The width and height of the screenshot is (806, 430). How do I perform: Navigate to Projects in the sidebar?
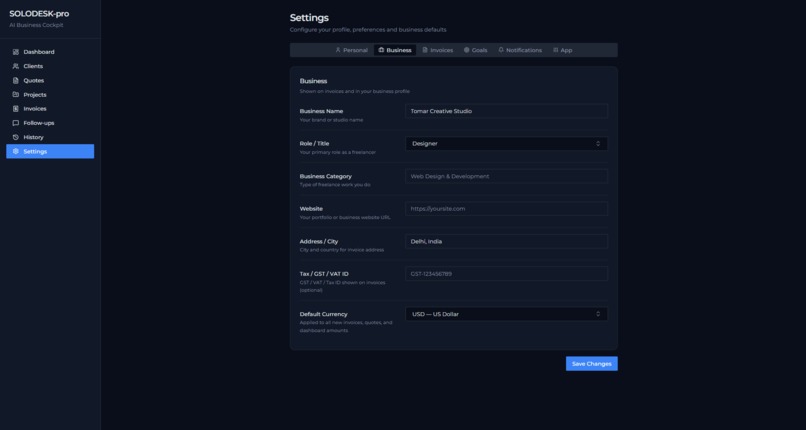coord(50,95)
